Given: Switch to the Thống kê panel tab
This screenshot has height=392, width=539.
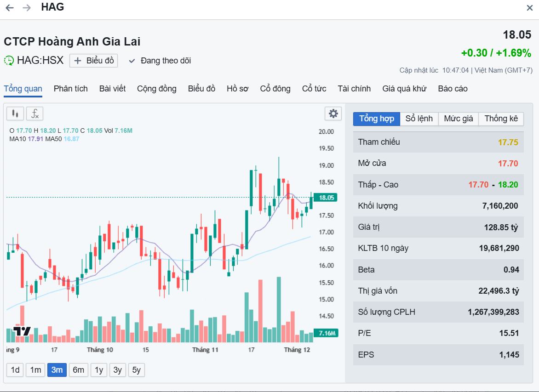Looking at the screenshot, I should pyautogui.click(x=500, y=119).
